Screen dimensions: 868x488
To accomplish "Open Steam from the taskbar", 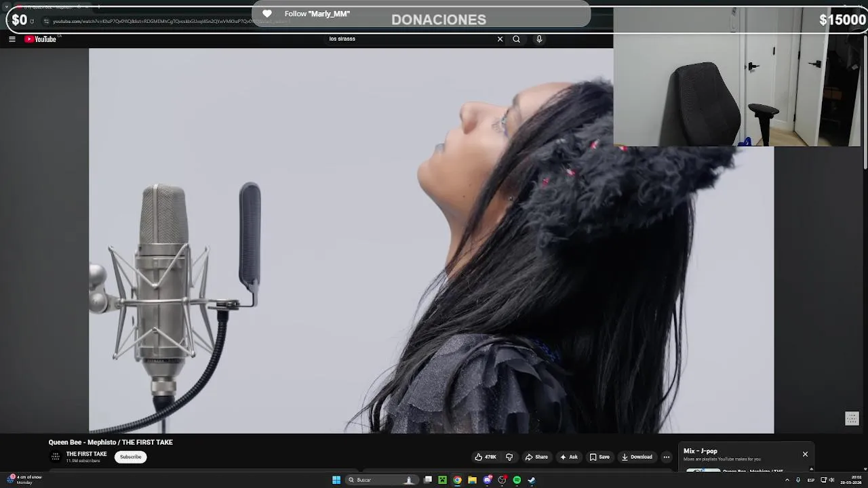I will point(532,480).
